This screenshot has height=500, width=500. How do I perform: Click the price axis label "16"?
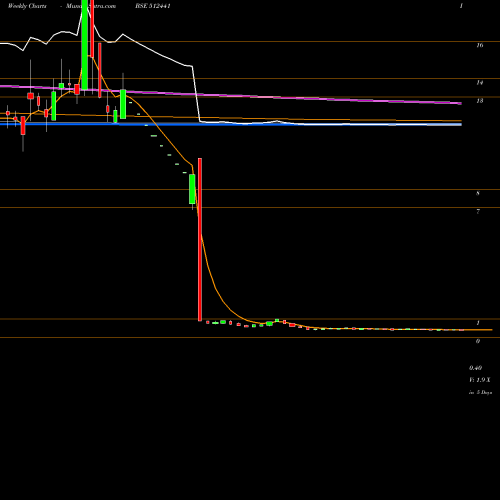coord(479,45)
